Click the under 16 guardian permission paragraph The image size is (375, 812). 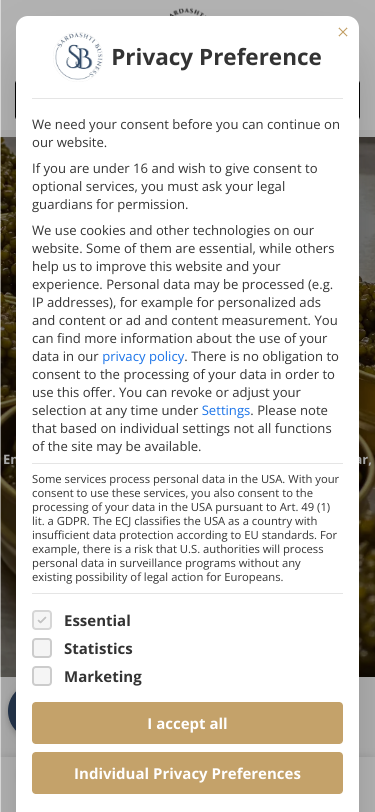tap(175, 186)
